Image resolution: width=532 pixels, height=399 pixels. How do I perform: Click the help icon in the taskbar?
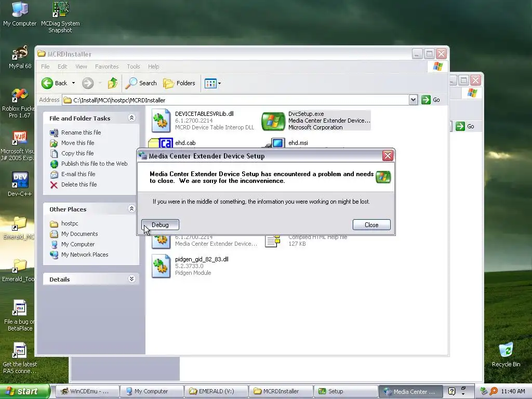(x=451, y=391)
